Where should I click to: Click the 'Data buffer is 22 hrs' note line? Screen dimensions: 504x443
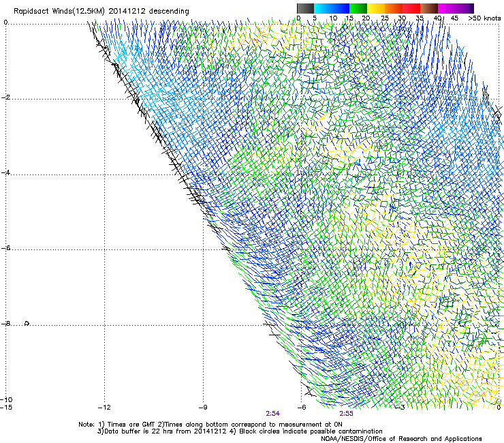click(x=240, y=431)
